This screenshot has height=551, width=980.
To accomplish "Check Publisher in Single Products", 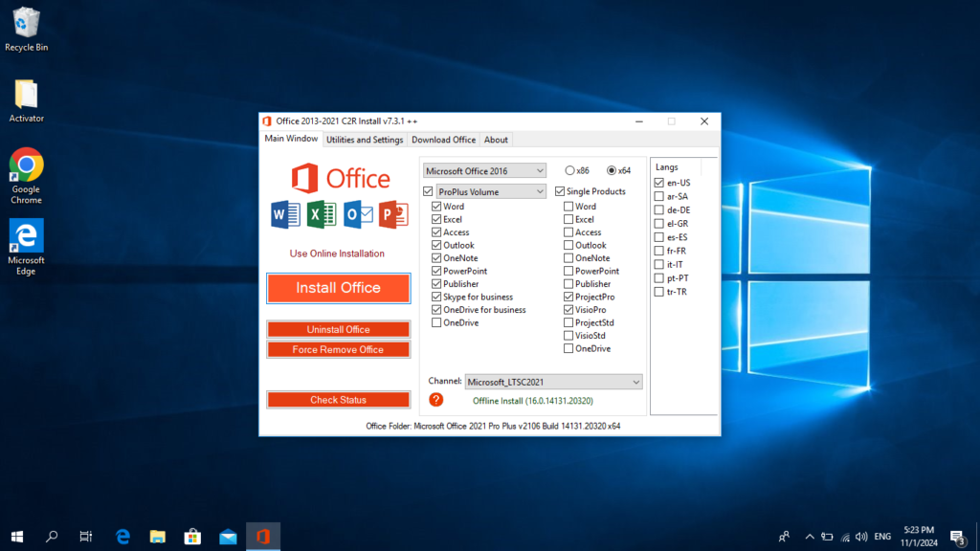I will click(568, 283).
